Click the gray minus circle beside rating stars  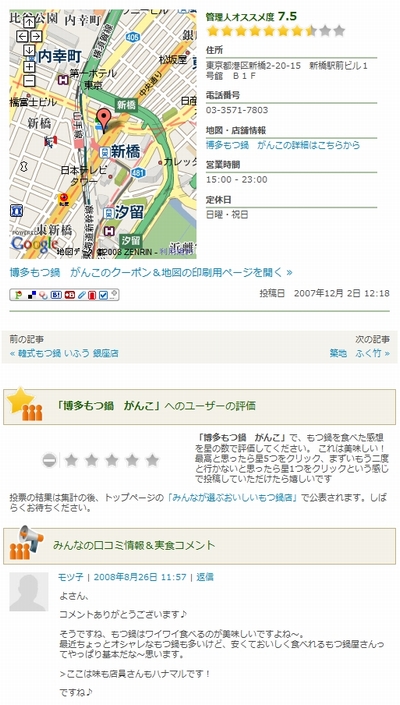(x=49, y=460)
